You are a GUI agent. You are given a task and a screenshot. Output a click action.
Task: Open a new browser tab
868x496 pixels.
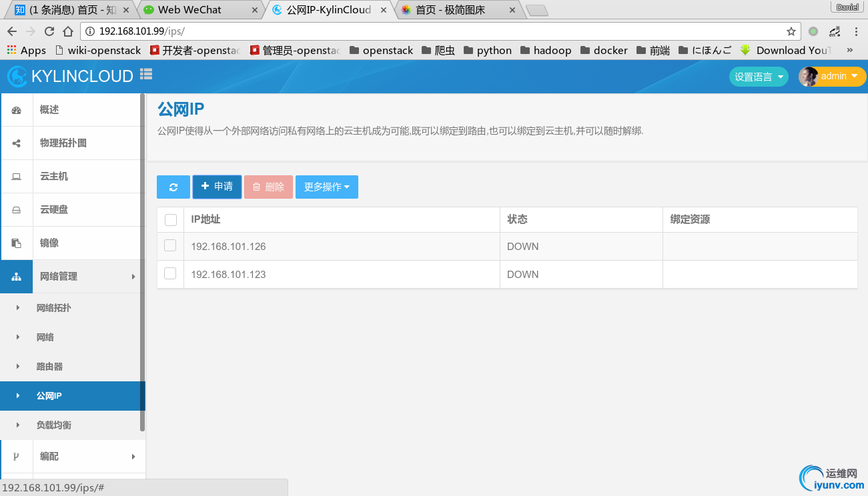pos(536,10)
